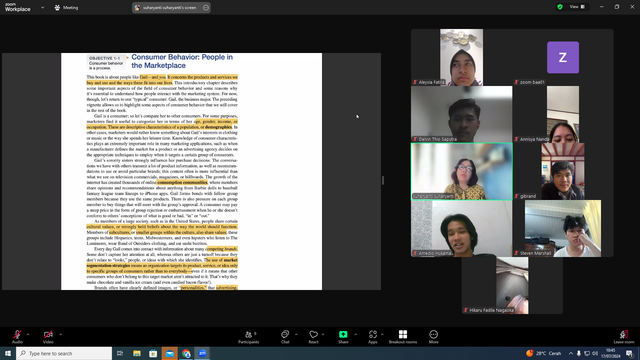Click the tray microphone icon
The height and width of the screenshot is (360, 640).
[579, 353]
